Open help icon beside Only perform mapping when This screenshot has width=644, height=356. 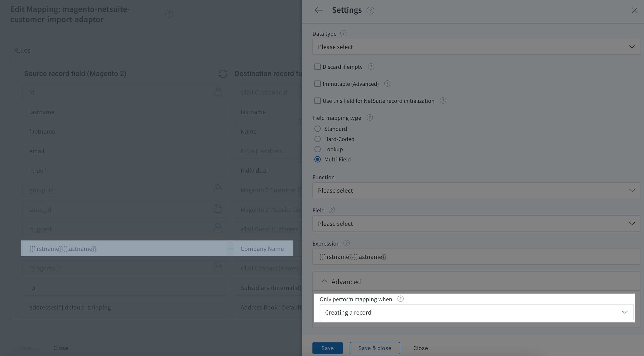[400, 299]
